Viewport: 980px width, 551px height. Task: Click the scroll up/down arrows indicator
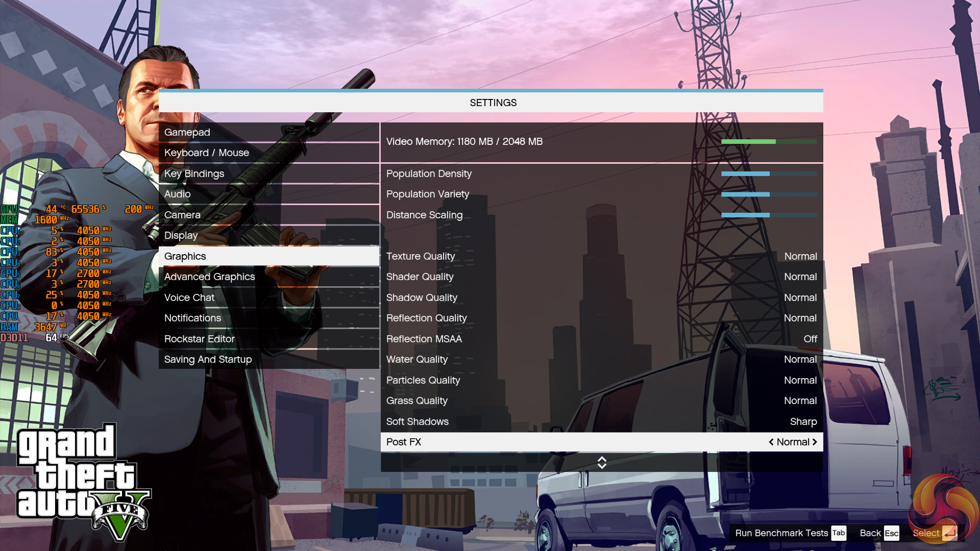point(602,463)
